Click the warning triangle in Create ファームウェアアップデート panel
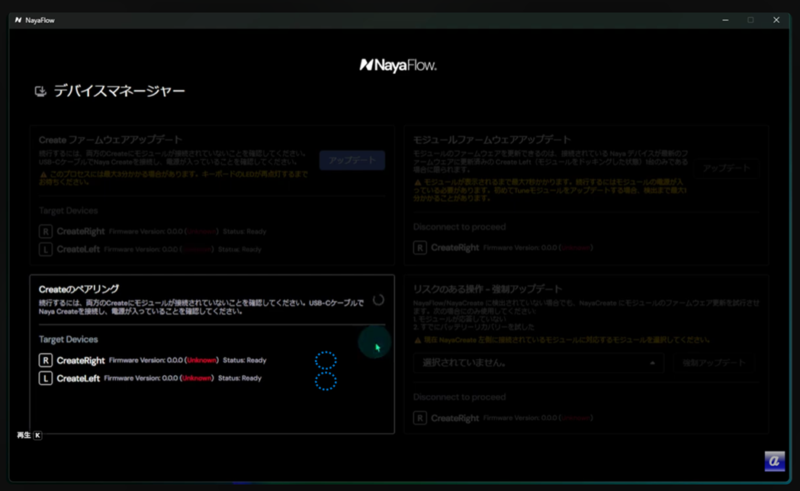The image size is (800, 491). point(43,174)
